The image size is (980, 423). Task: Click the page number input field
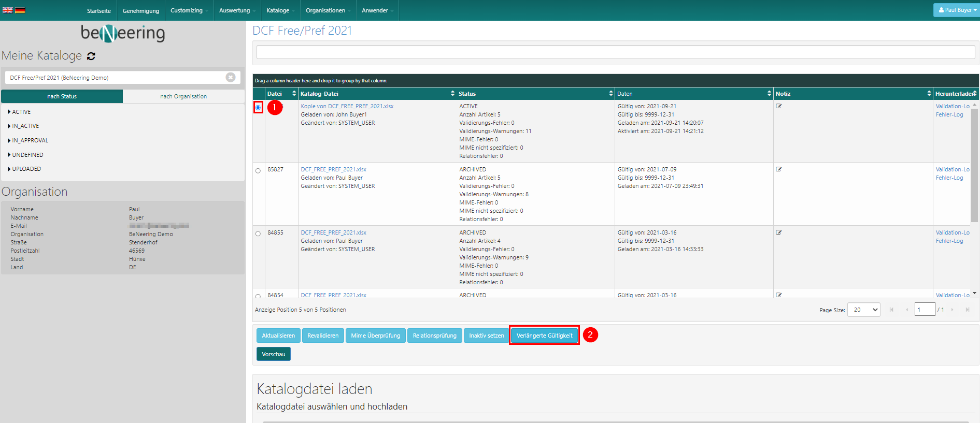tap(924, 310)
